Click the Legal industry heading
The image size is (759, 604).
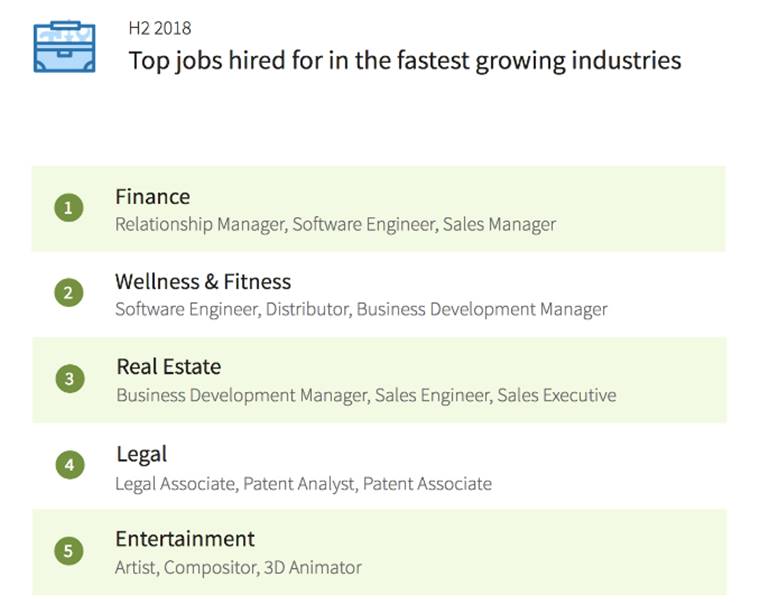[x=141, y=454]
